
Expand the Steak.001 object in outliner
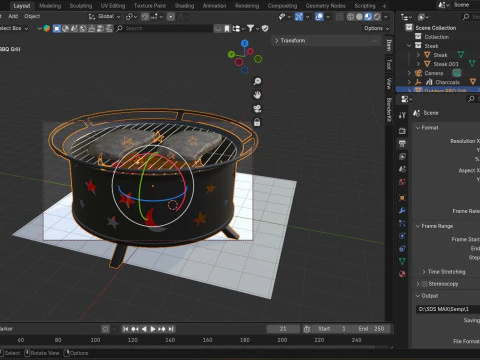pyautogui.click(x=418, y=64)
